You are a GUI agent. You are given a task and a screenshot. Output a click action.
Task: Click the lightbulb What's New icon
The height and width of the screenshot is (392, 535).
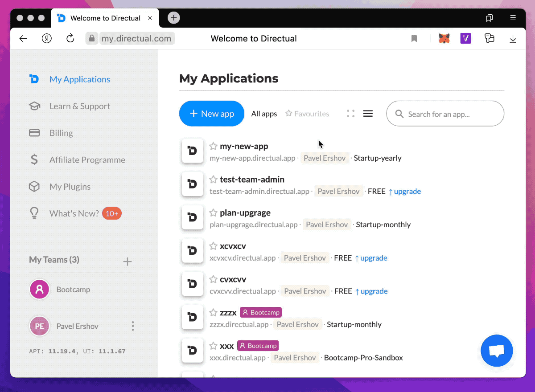[34, 213]
